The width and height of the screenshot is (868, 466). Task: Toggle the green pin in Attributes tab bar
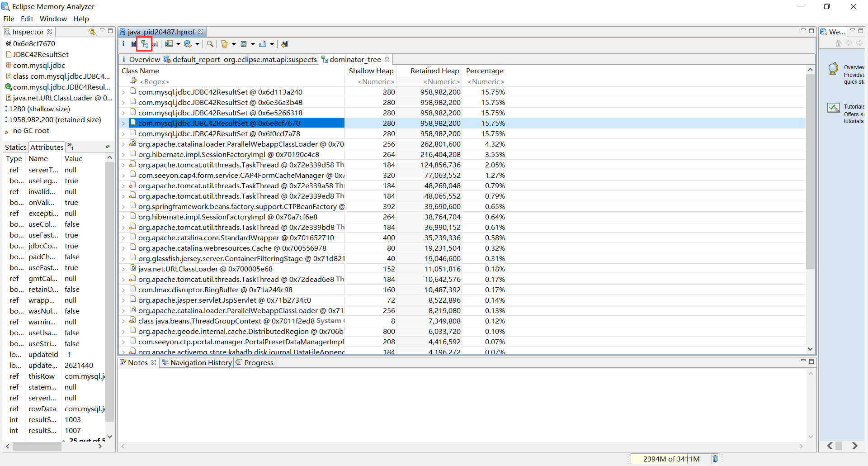tap(108, 147)
